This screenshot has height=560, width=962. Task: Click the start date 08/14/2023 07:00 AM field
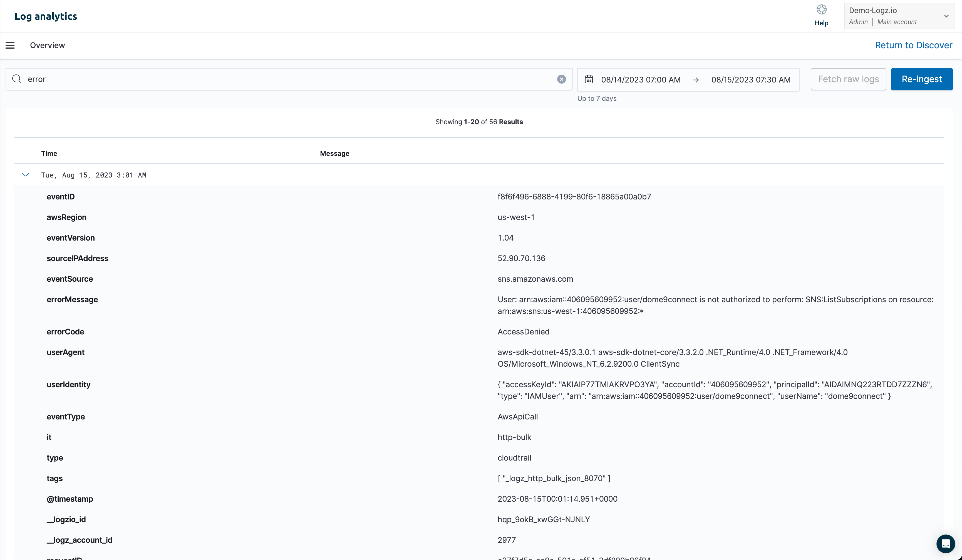point(640,79)
